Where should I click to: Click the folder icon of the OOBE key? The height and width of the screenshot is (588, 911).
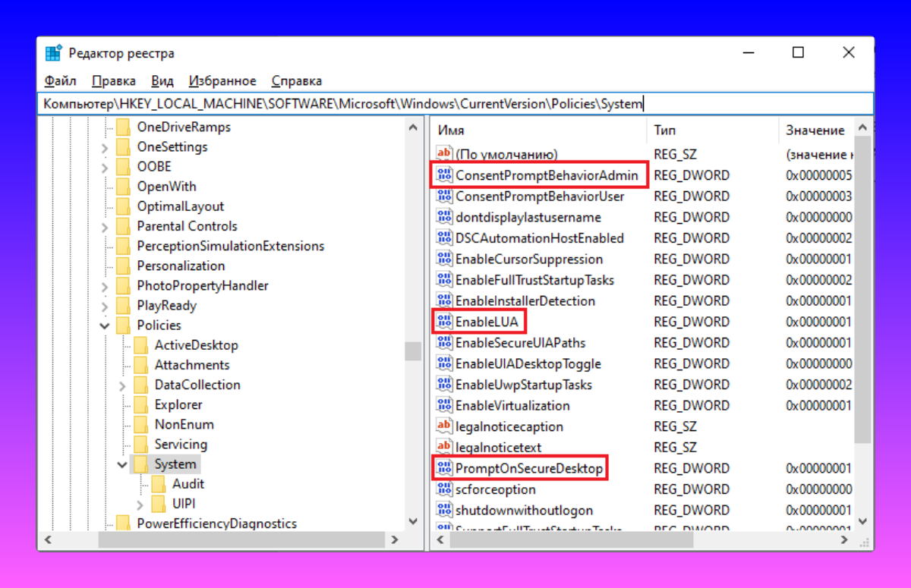123,166
